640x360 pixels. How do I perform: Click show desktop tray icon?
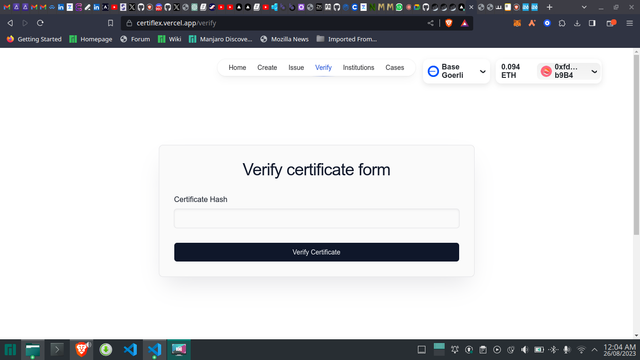[x=422, y=350]
